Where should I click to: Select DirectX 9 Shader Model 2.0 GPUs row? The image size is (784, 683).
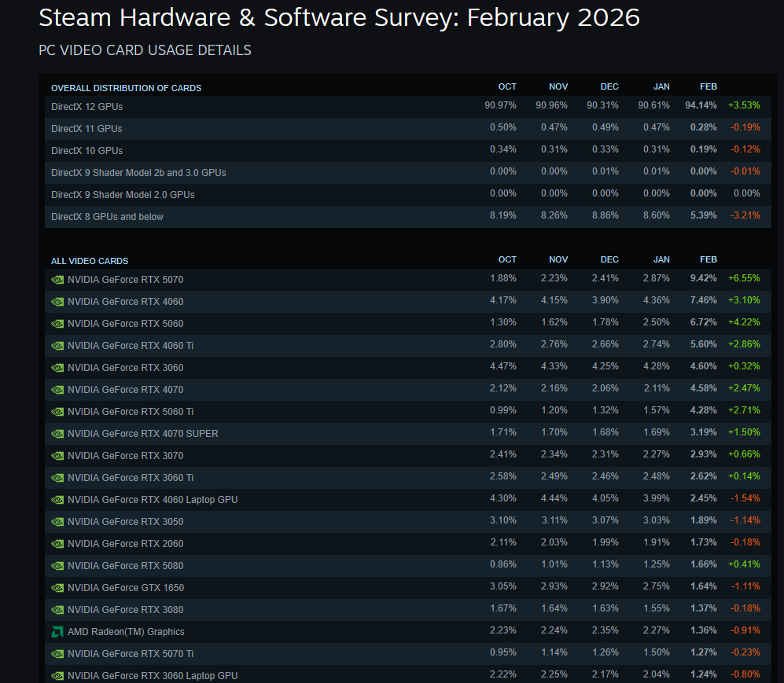click(407, 194)
